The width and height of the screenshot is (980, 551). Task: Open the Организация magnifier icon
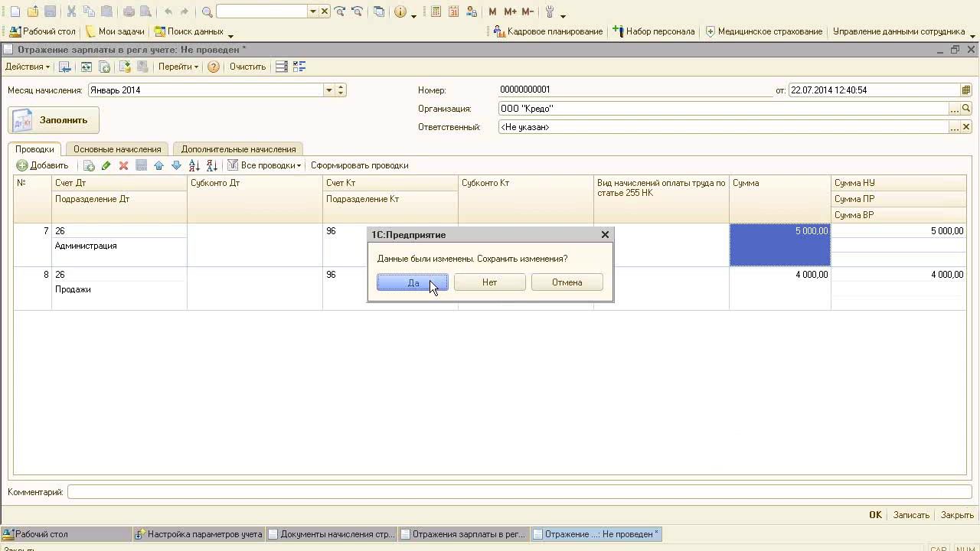966,109
